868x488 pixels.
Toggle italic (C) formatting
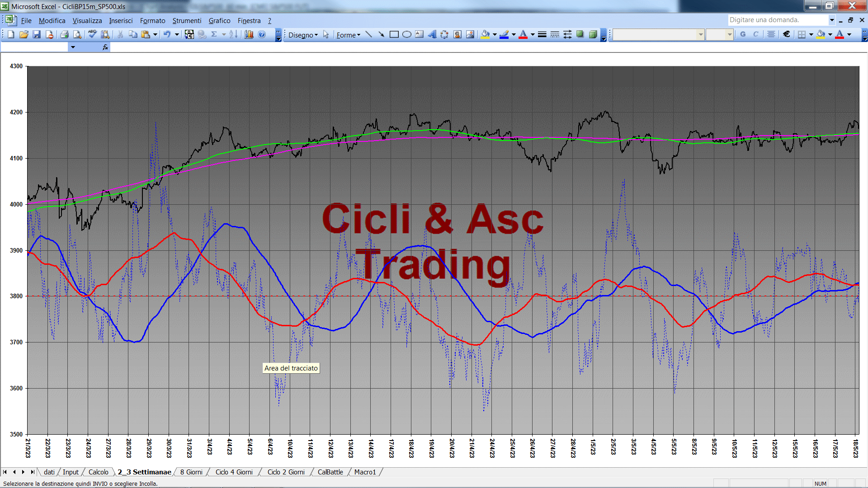coord(755,34)
